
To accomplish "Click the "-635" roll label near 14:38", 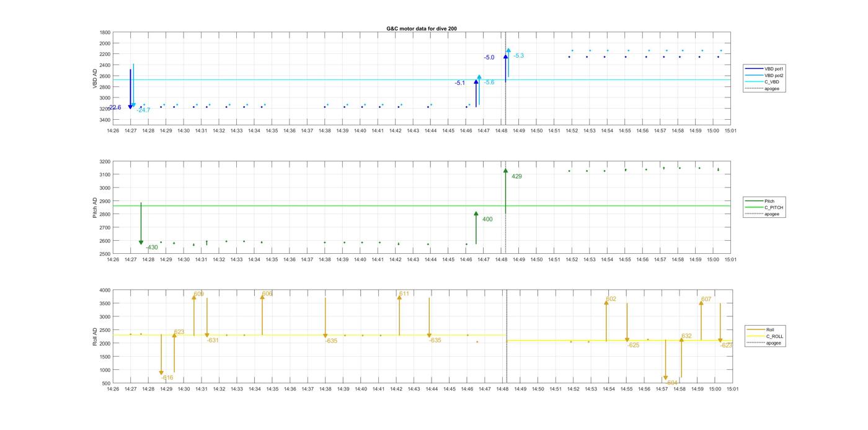I will (x=331, y=341).
